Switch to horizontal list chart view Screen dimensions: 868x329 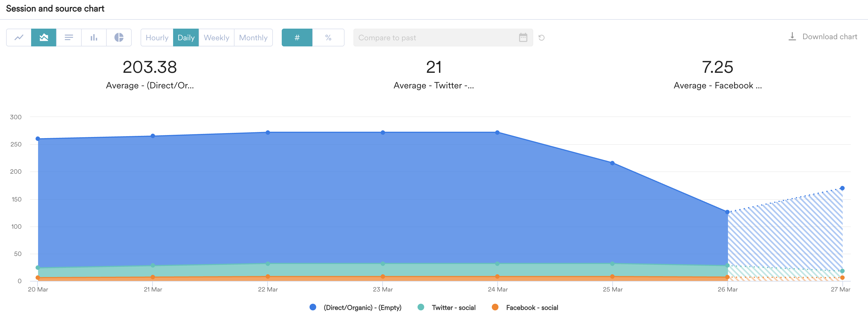tap(69, 38)
